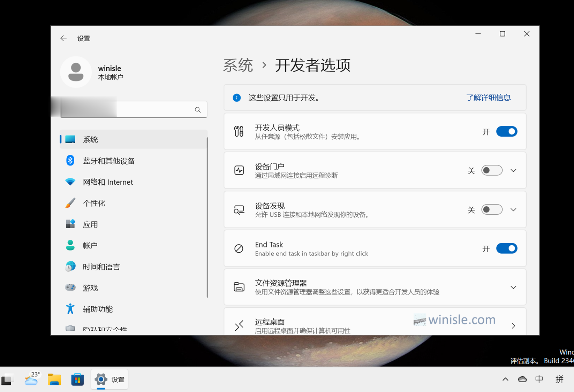574x392 pixels.
Task: Maximize the Settings window
Action: click(502, 34)
